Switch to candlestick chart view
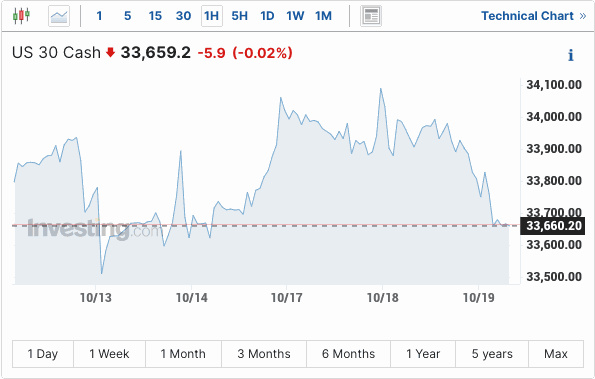 [x=21, y=16]
